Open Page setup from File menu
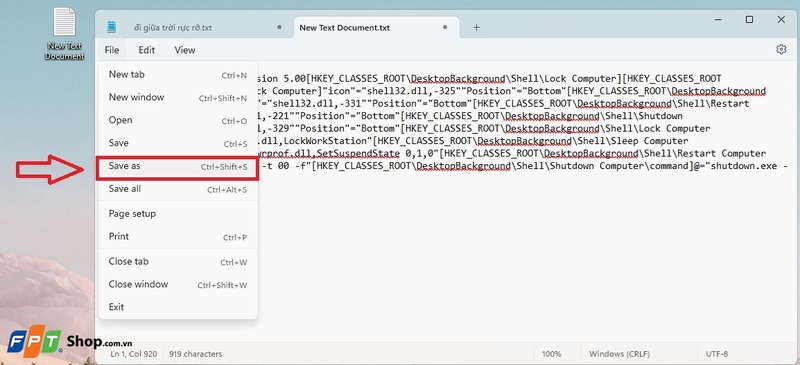Viewport: 800px width, 365px height. (x=178, y=214)
